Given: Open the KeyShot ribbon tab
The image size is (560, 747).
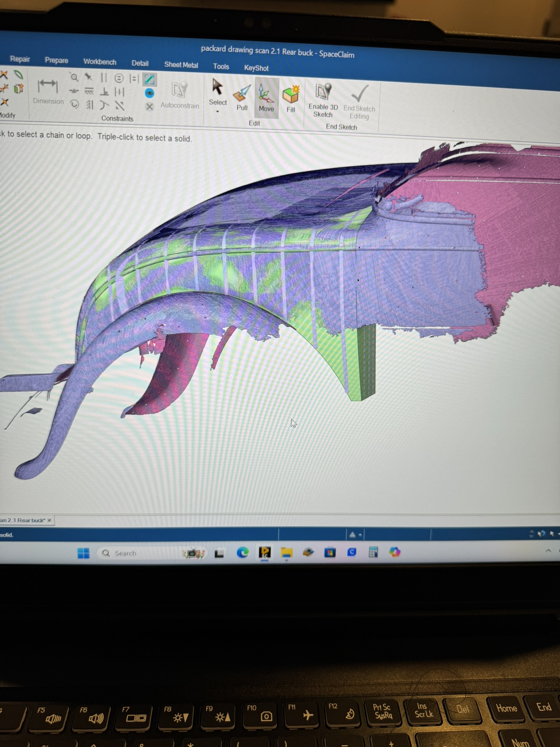Looking at the screenshot, I should pyautogui.click(x=256, y=68).
